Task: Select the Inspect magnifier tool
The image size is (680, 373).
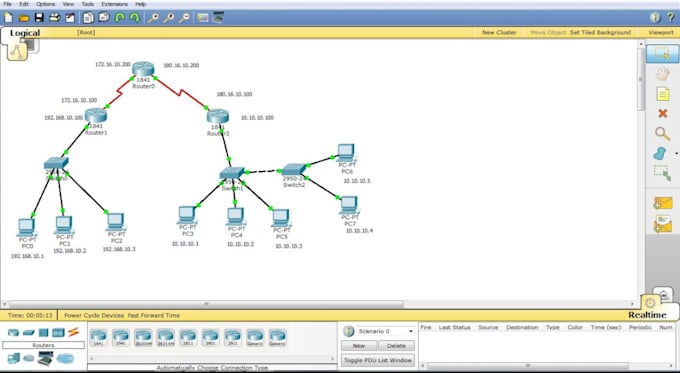Action: (x=662, y=133)
